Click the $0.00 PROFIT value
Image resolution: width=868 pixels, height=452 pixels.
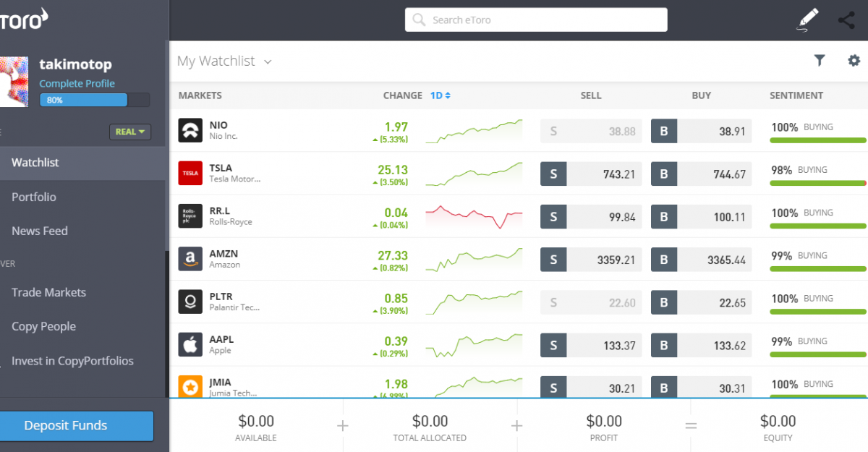click(604, 421)
